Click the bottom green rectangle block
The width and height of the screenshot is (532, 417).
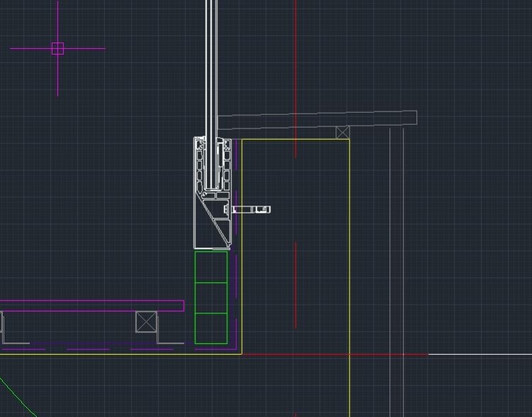pos(211,328)
